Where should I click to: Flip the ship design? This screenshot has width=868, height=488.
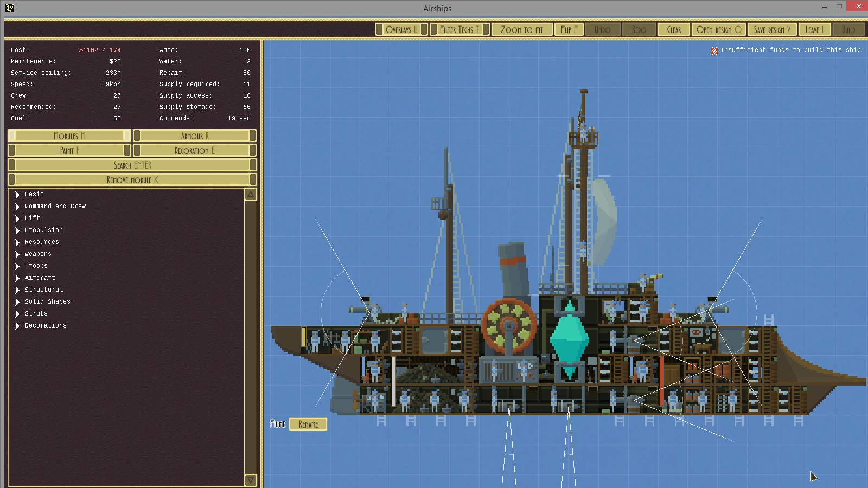(x=569, y=29)
